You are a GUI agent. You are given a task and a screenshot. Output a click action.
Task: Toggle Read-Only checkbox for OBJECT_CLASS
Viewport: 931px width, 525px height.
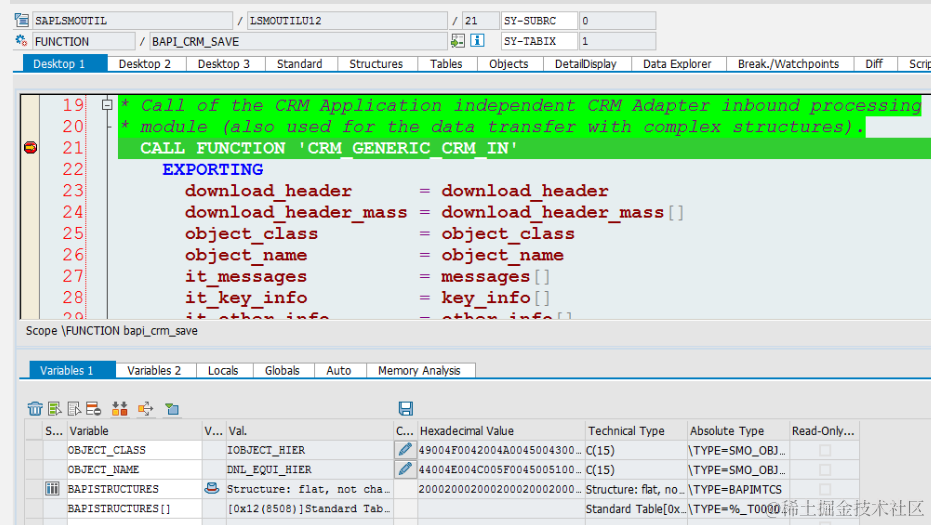pyautogui.click(x=825, y=450)
